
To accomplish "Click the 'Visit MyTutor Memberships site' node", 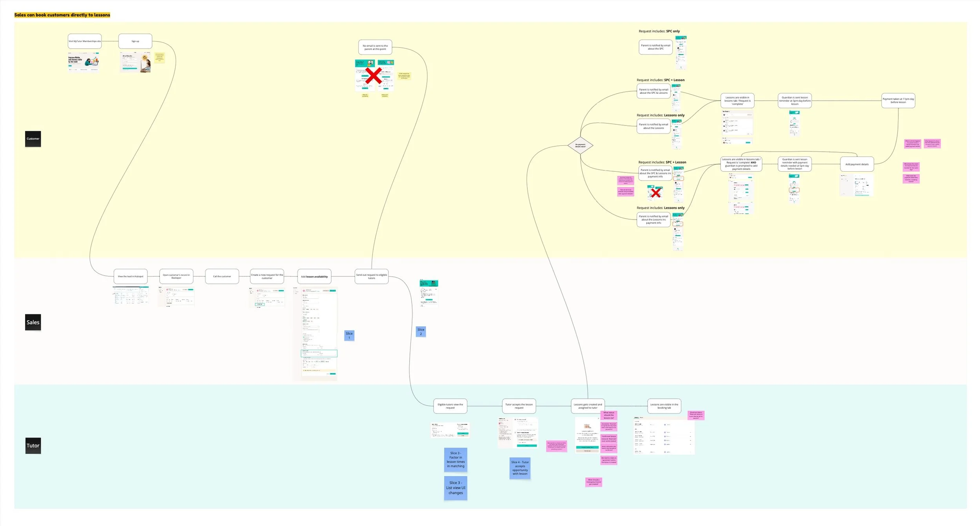I will point(85,41).
